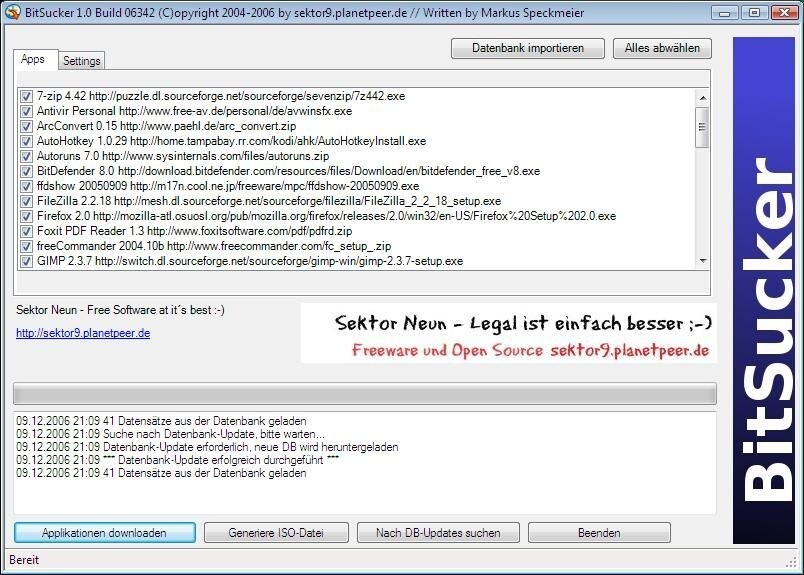Click the 'Datenbank-Update erfolgreich durchgeführt' log line
The height and width of the screenshot is (575, 804).
point(177,460)
